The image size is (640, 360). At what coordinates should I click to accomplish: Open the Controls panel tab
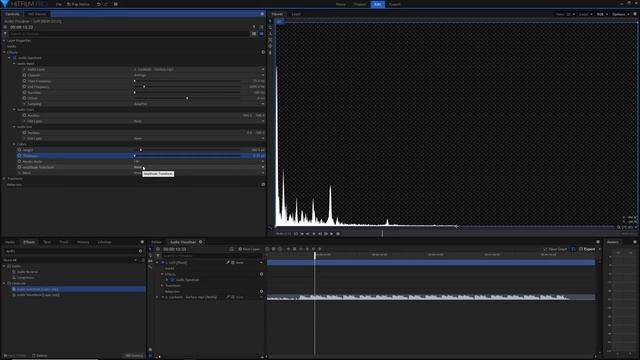12,14
